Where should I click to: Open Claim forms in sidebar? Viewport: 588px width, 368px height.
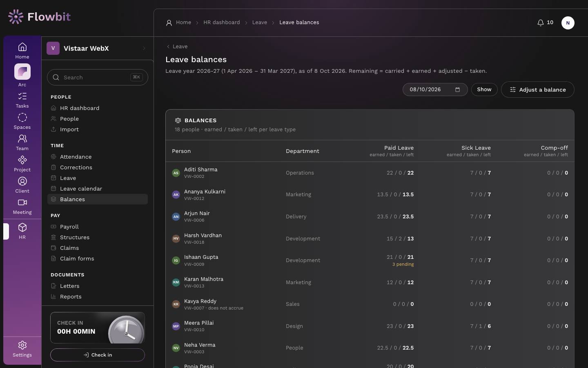tap(98, 258)
